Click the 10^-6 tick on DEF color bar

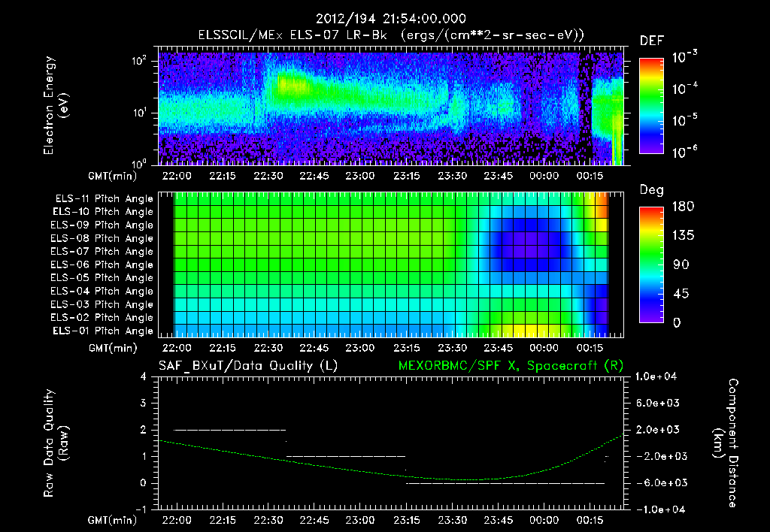[x=684, y=152]
